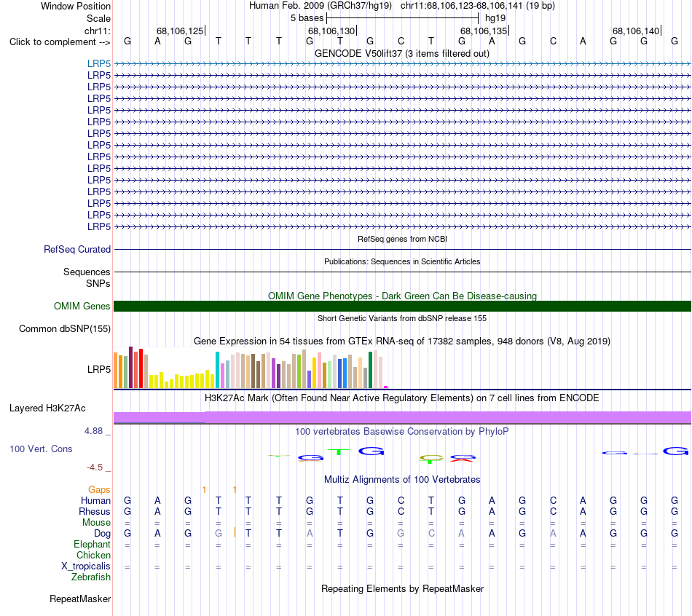This screenshot has width=692, height=616.
Task: Click the 68,106,140 ruler position
Action: (x=636, y=31)
